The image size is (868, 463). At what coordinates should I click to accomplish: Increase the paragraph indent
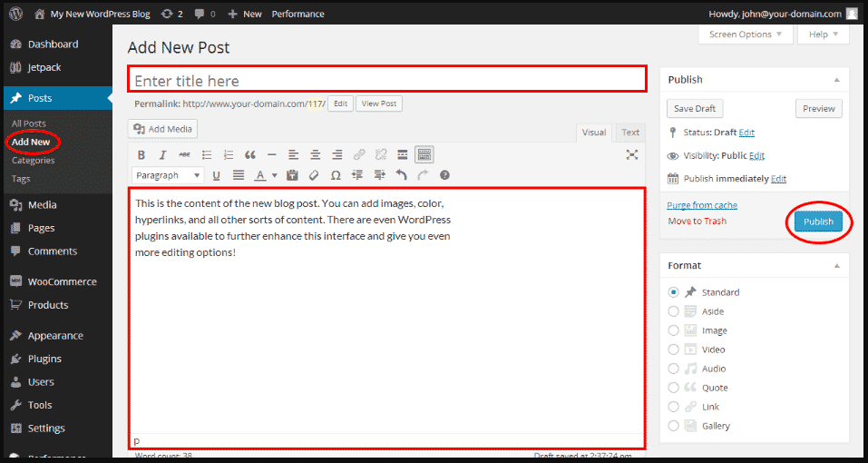379,175
